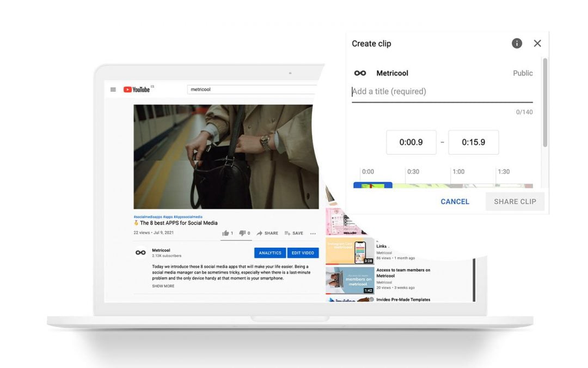
Task: Click the 0:30 mark on clip timeline
Action: 413,172
